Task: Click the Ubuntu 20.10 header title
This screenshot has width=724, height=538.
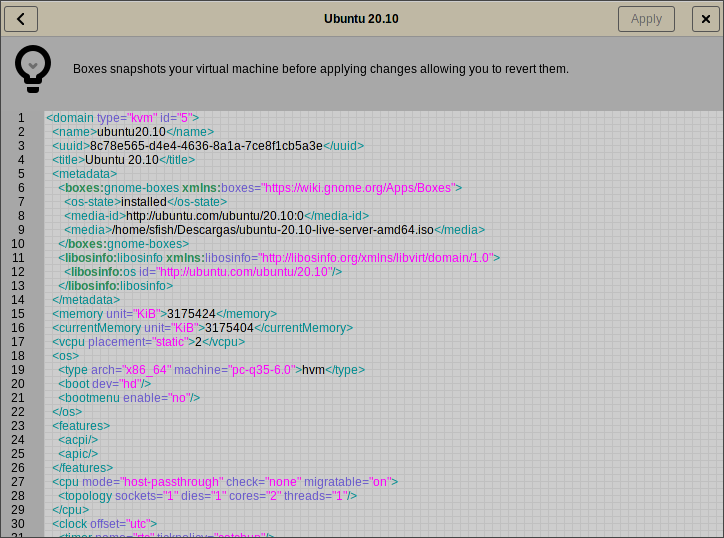Action: 361,19
